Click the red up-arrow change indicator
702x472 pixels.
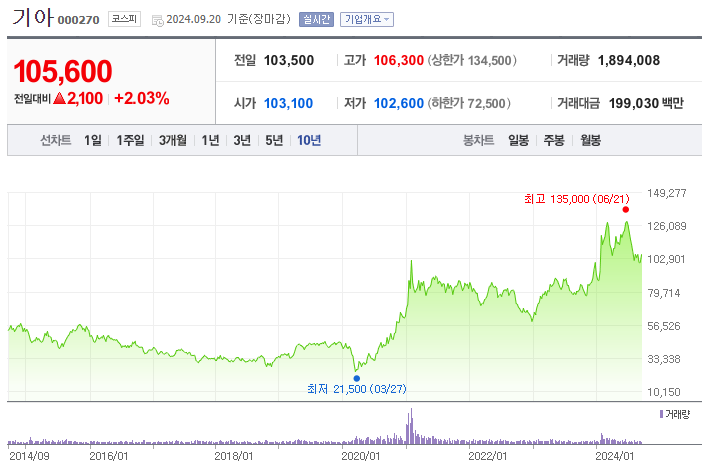(x=59, y=99)
